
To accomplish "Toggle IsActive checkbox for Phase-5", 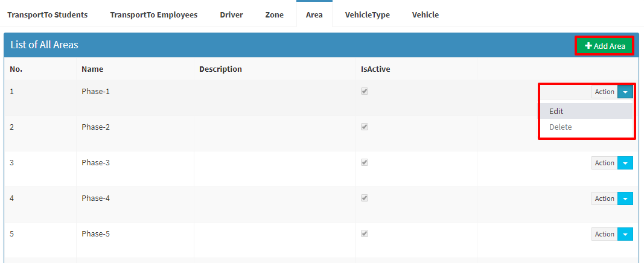I will click(365, 233).
